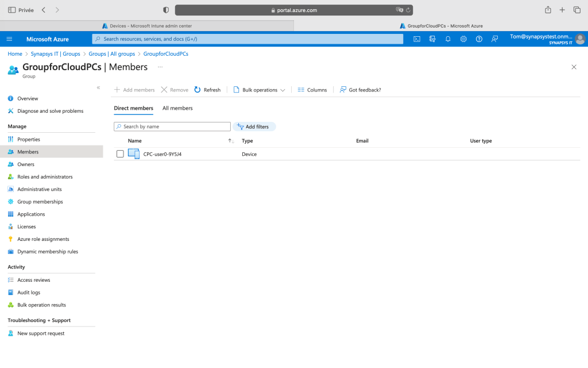The image size is (588, 368).
Task: Open Audit logs under Activity
Action: (29, 293)
